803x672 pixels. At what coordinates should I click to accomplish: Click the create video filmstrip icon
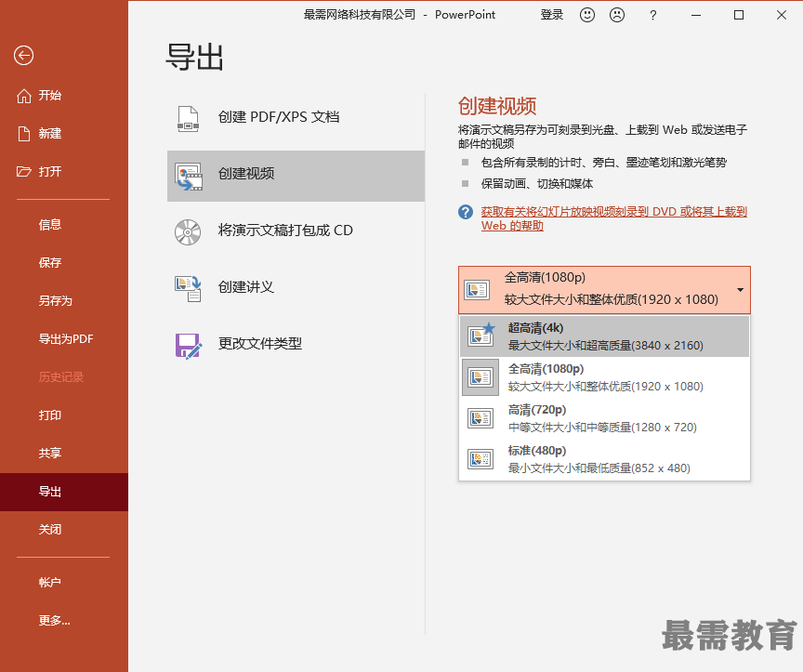point(189,177)
